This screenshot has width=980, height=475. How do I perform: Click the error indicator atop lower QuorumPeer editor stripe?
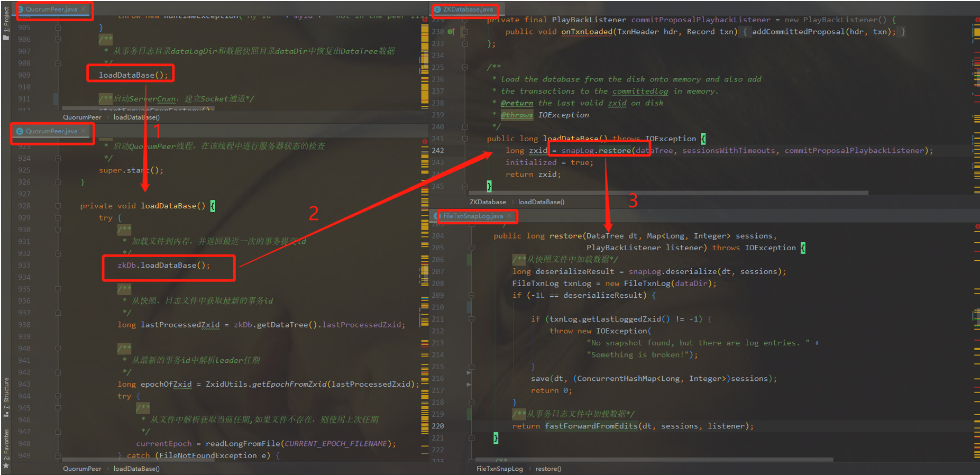tap(425, 142)
